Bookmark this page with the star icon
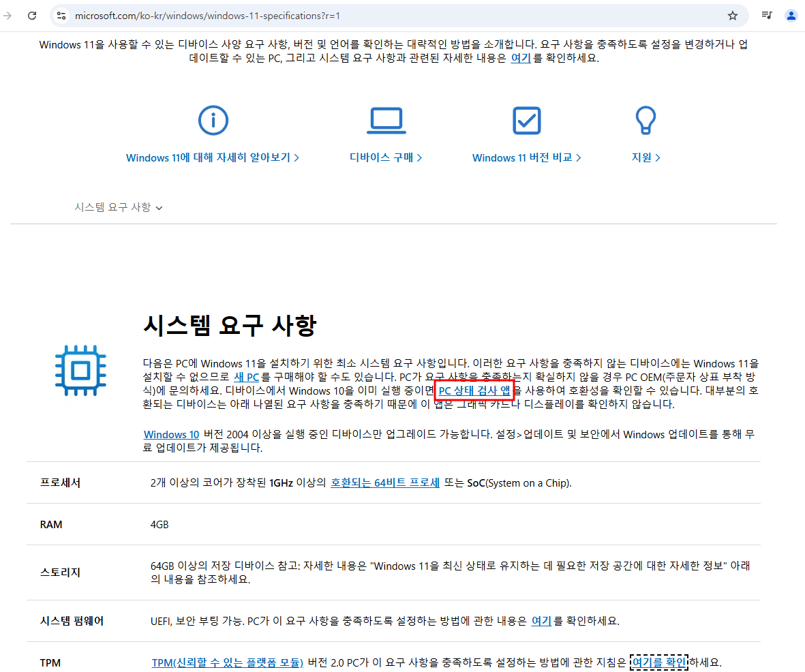Viewport: 805px width, 672px height. point(733,16)
